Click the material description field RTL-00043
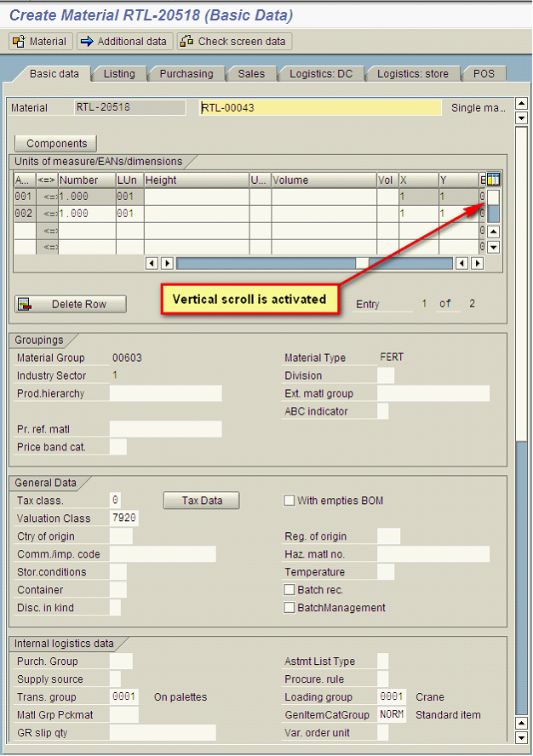This screenshot has height=756, width=533. click(320, 108)
